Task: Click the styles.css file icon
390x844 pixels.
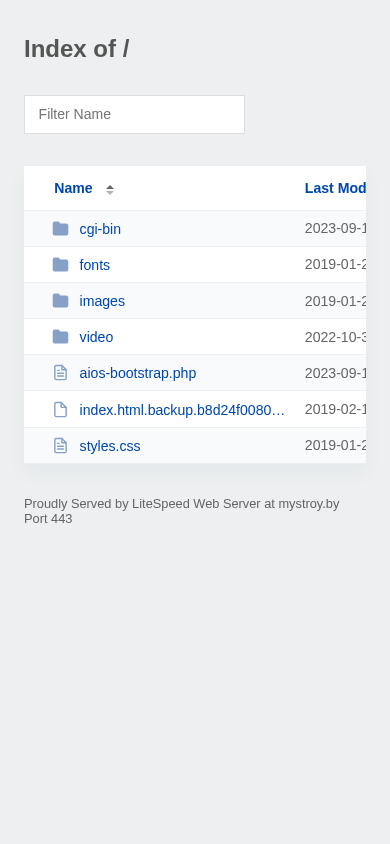Action: coord(60,446)
